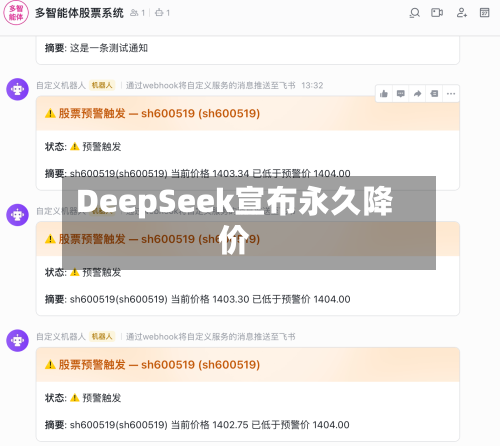Click the summary with price 1402.75
Viewport: 500px width, 446px height.
coord(197,425)
